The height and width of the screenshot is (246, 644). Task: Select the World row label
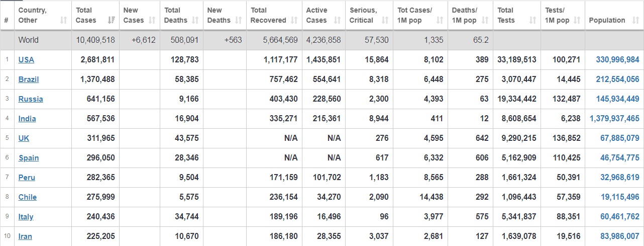[29, 40]
